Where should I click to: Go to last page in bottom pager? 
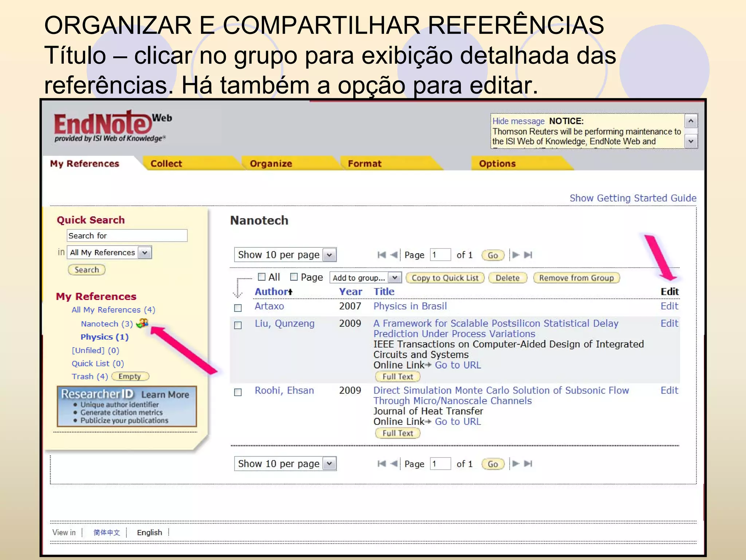pos(528,463)
